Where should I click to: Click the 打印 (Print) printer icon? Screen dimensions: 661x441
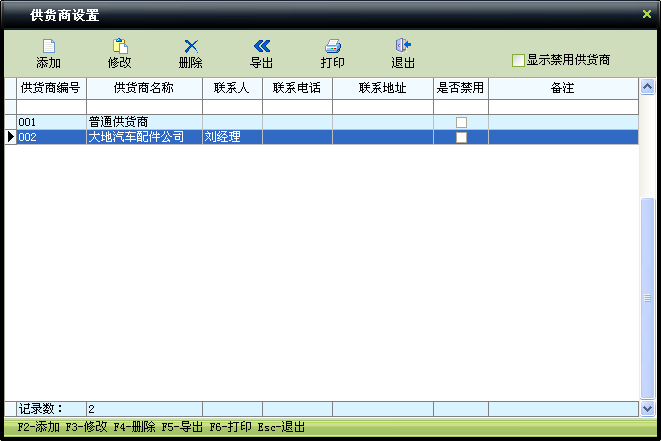pyautogui.click(x=333, y=46)
